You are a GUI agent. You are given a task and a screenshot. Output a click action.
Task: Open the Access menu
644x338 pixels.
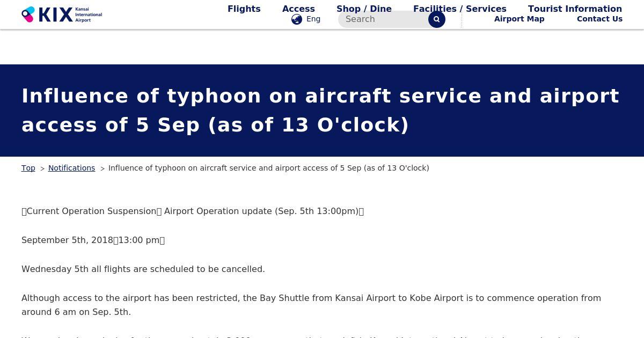pyautogui.click(x=298, y=9)
